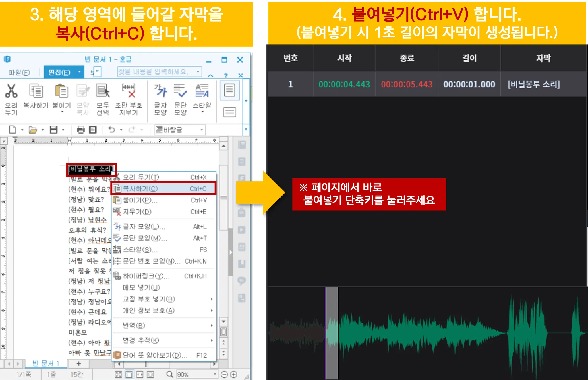Click the Save floppy disk icon
Viewport: 588px width, 380px height.
pyautogui.click(x=53, y=130)
